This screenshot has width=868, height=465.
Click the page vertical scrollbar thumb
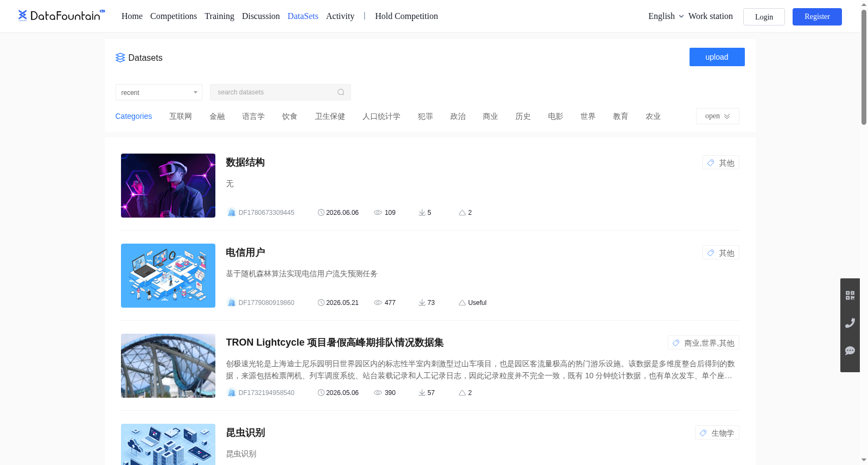click(864, 67)
